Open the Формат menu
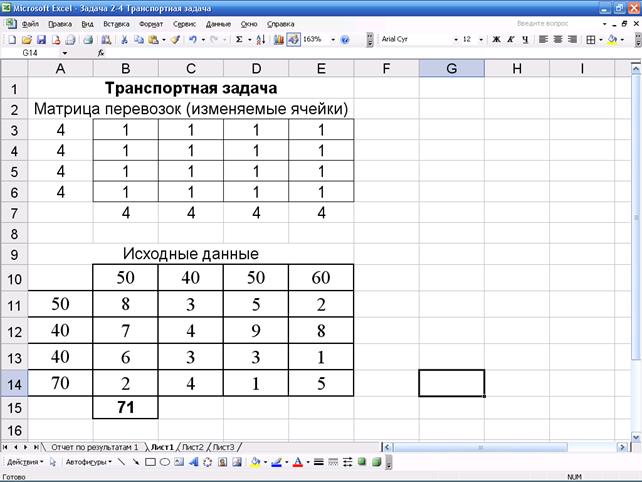 (151, 24)
